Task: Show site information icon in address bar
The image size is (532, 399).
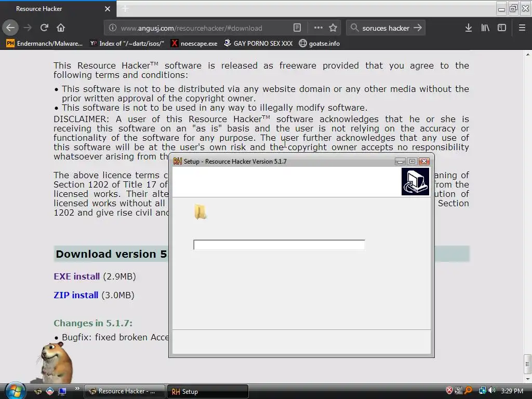Action: [x=113, y=28]
